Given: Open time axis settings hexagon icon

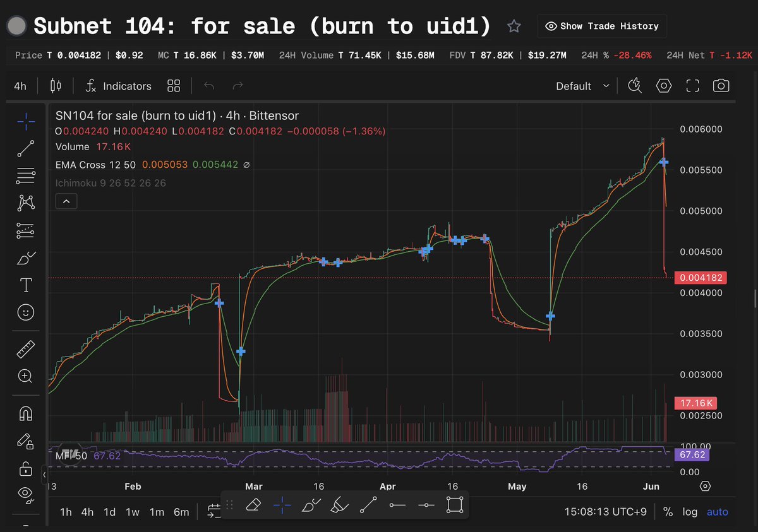Looking at the screenshot, I should [x=706, y=486].
